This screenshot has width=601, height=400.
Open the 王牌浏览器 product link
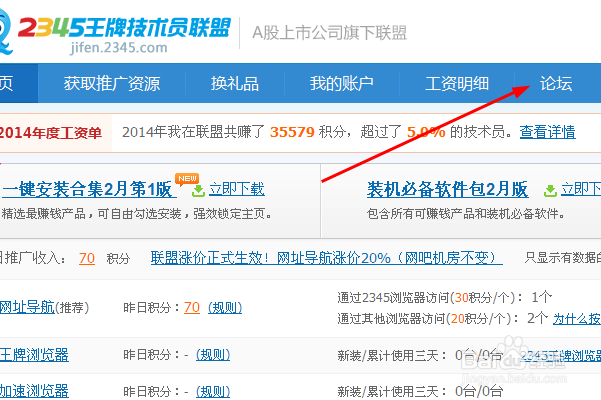pyautogui.click(x=34, y=355)
